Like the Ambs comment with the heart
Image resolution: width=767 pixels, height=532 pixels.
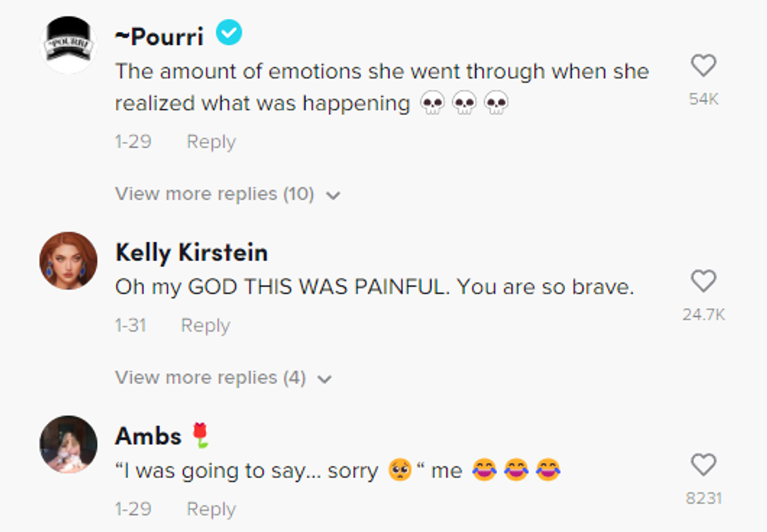point(704,465)
